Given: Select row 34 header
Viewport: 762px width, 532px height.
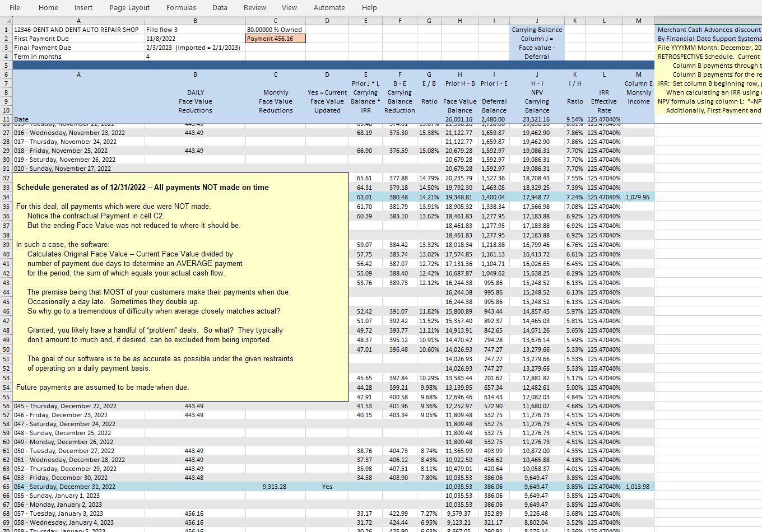Looking at the screenshot, I should (6, 197).
